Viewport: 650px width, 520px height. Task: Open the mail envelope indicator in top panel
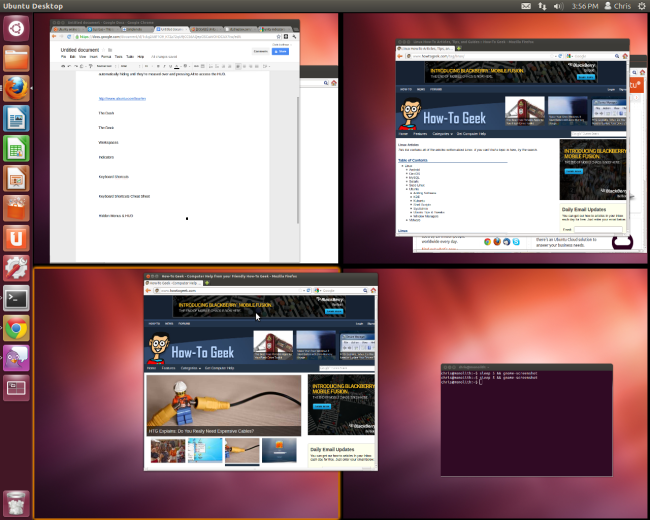(526, 6)
